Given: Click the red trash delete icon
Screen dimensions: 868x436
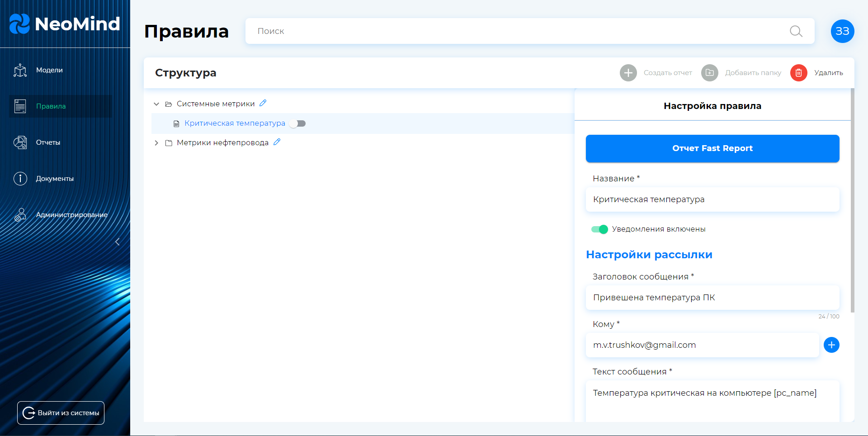Looking at the screenshot, I should tap(799, 73).
